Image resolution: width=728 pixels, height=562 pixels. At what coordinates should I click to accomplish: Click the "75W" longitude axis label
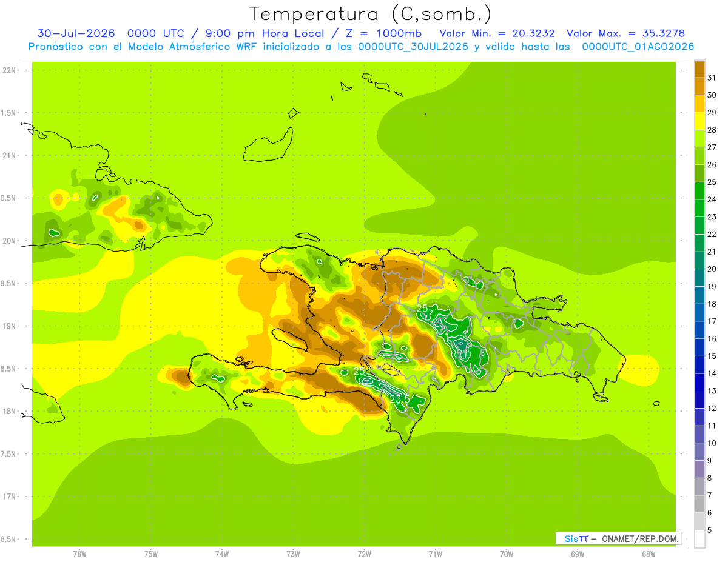pyautogui.click(x=151, y=554)
